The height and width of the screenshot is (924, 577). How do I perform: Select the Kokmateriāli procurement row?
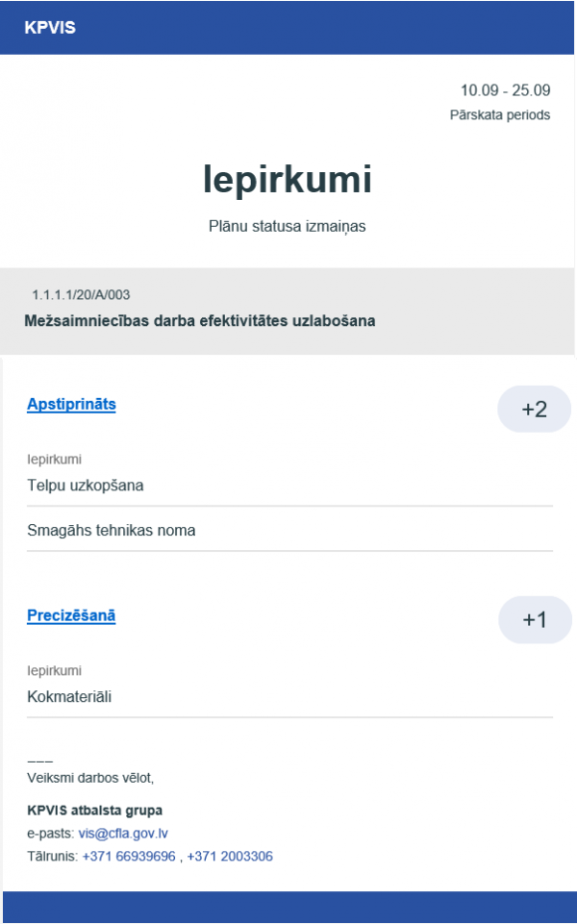pyautogui.click(x=69, y=696)
